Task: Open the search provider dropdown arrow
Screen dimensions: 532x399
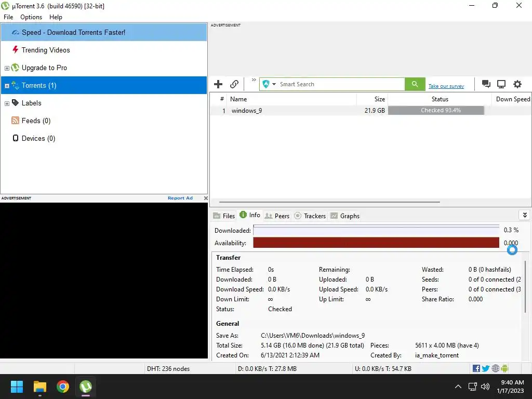Action: 274,84
